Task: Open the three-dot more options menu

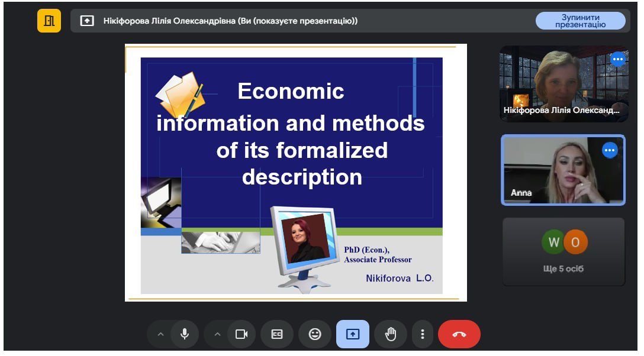Action: (x=422, y=334)
